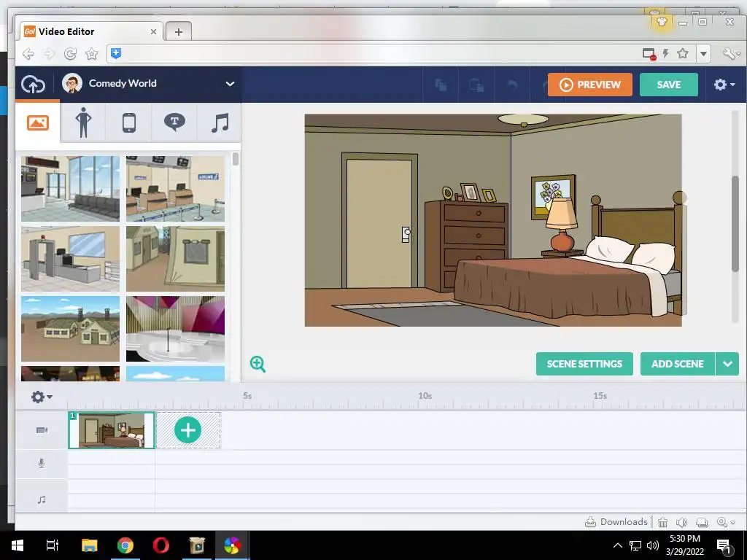The image size is (747, 560).
Task: Open the browser wrench tools menu
Action: point(731,53)
